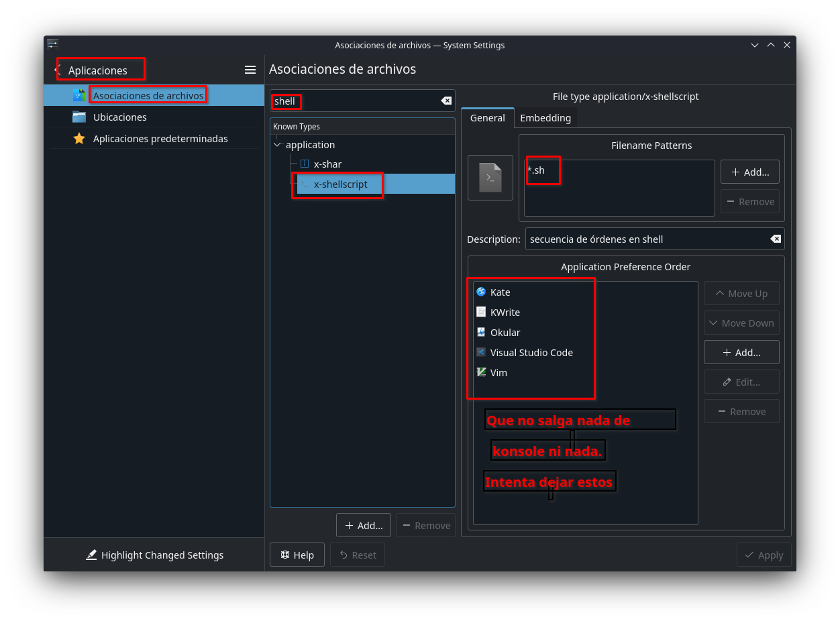
Task: Click the Edit... application button
Action: [x=741, y=382]
